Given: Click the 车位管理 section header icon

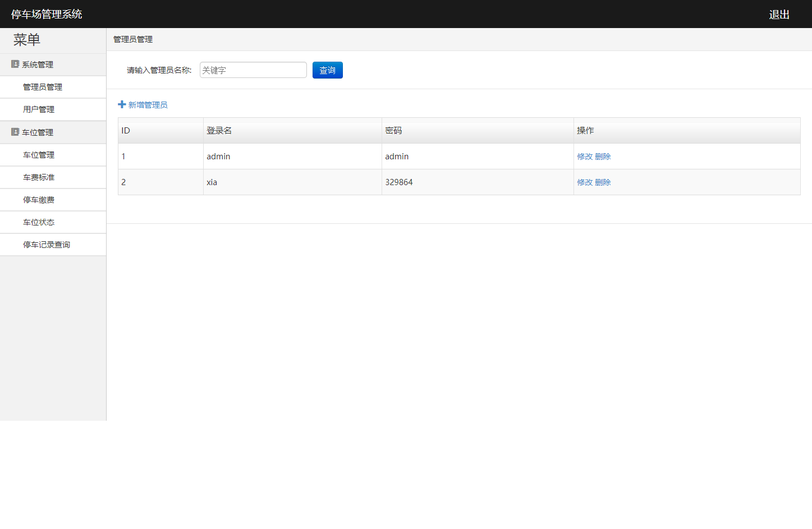Looking at the screenshot, I should point(15,132).
